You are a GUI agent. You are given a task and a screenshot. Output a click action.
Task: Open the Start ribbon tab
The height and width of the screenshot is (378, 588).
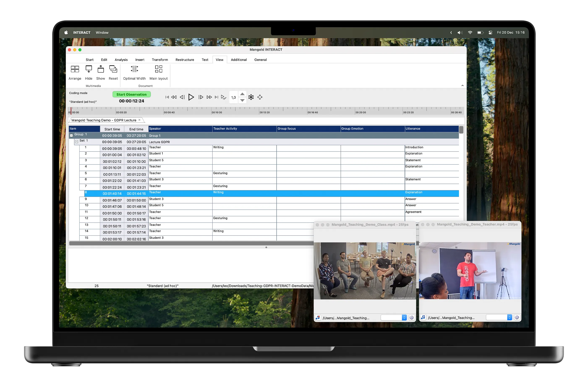click(x=89, y=60)
